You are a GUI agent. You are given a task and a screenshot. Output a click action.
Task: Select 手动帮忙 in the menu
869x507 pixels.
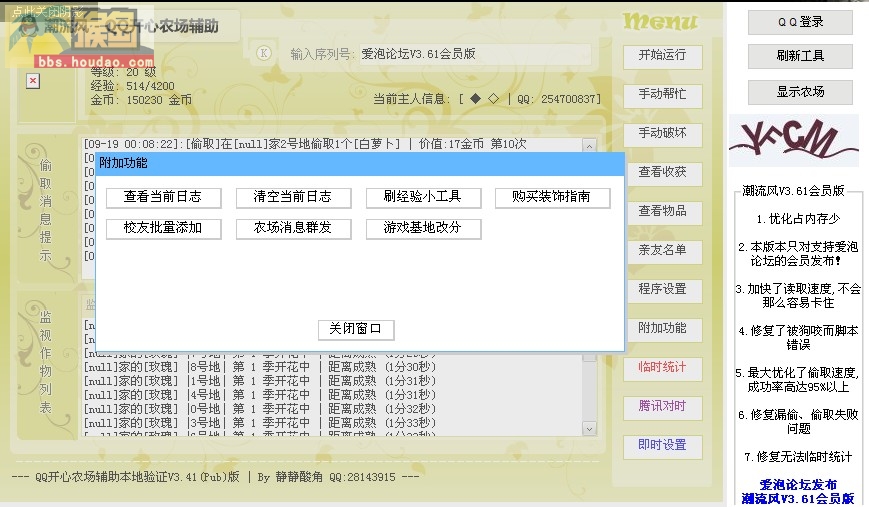pyautogui.click(x=662, y=95)
